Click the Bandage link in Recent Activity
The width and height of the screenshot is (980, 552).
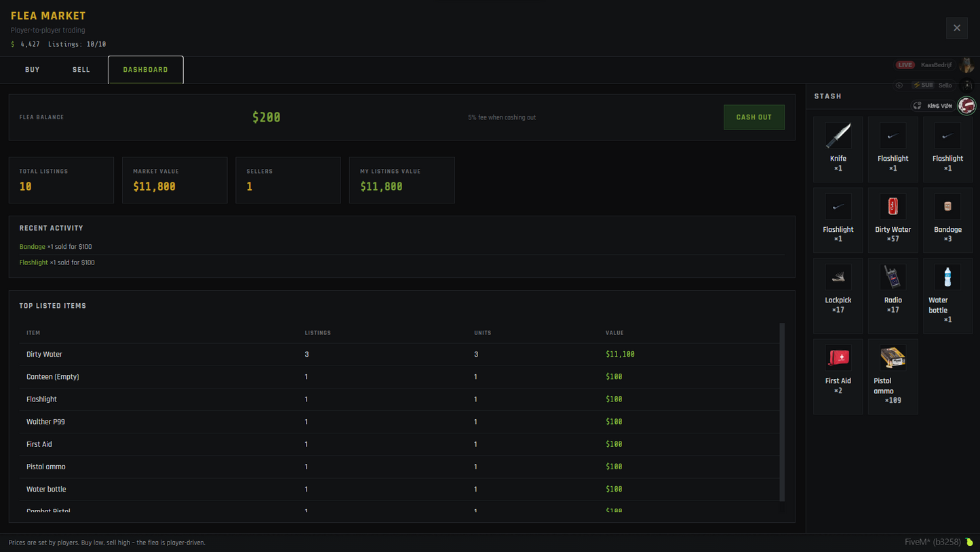point(31,246)
